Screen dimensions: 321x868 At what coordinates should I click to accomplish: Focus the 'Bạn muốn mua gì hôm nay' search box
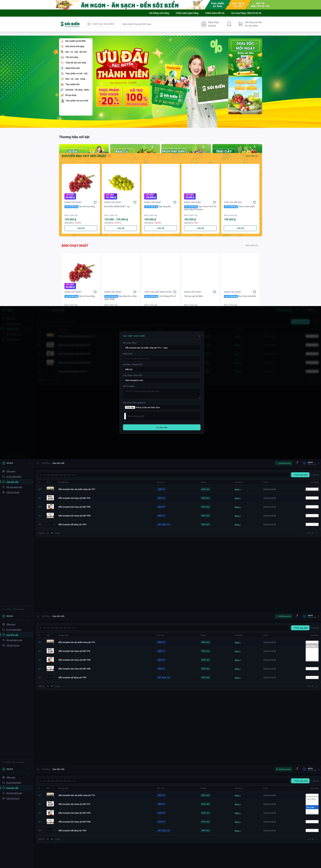coord(158,24)
